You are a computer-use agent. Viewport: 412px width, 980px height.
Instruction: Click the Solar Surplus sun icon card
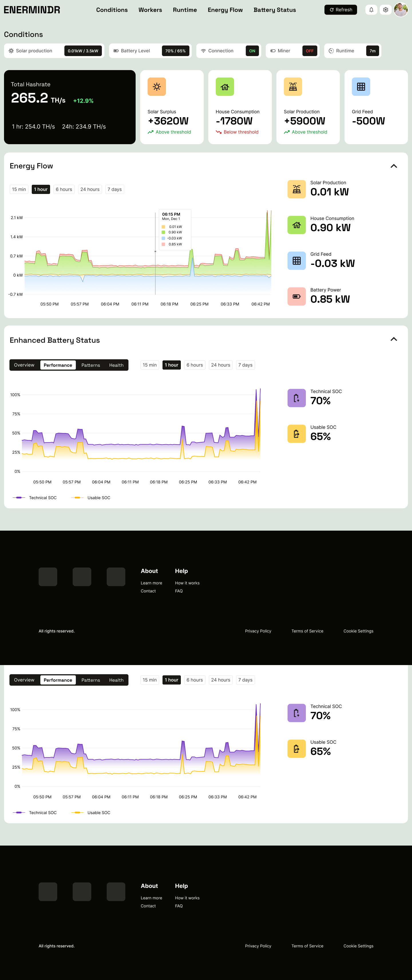[157, 87]
